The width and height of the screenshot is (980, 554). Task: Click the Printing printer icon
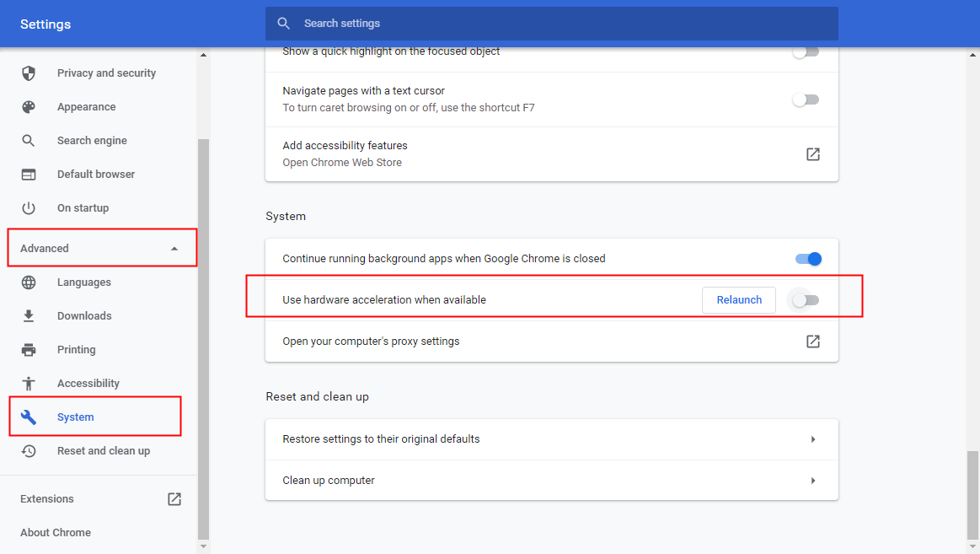pos(29,350)
